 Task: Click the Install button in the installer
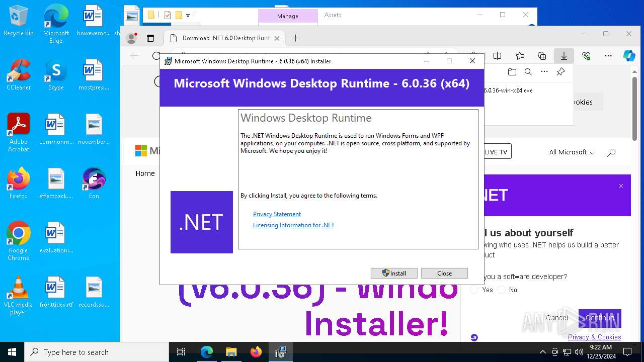click(x=394, y=273)
